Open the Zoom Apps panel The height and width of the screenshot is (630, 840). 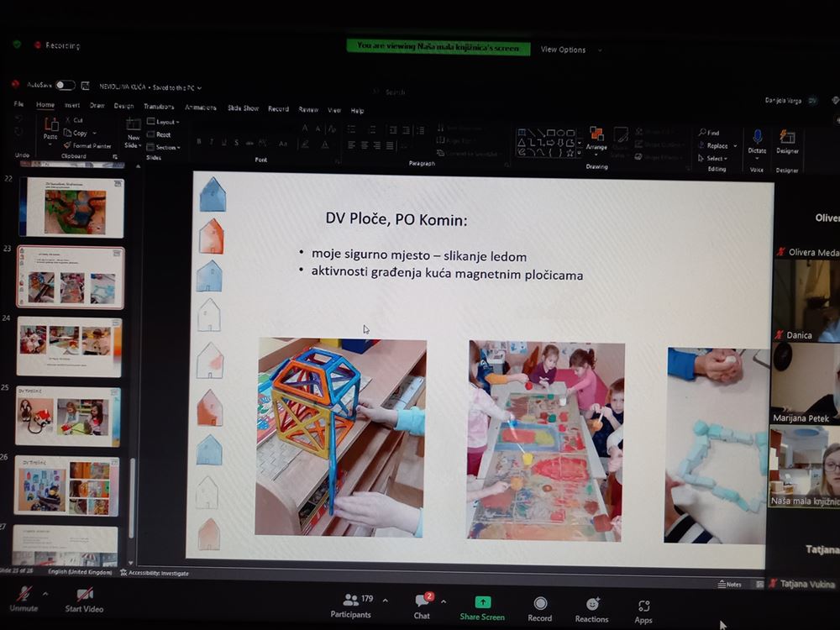[643, 612]
